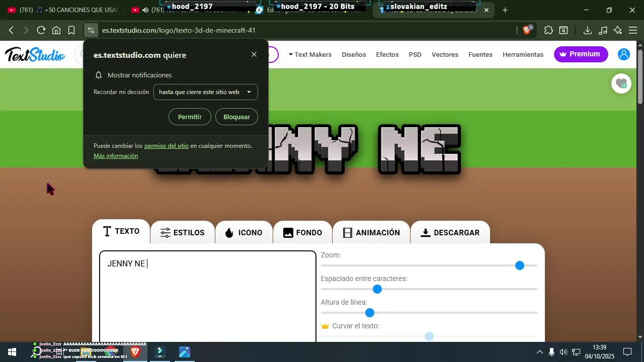644x362 pixels.
Task: Click the Altura de línea slider handle
Action: tap(370, 313)
